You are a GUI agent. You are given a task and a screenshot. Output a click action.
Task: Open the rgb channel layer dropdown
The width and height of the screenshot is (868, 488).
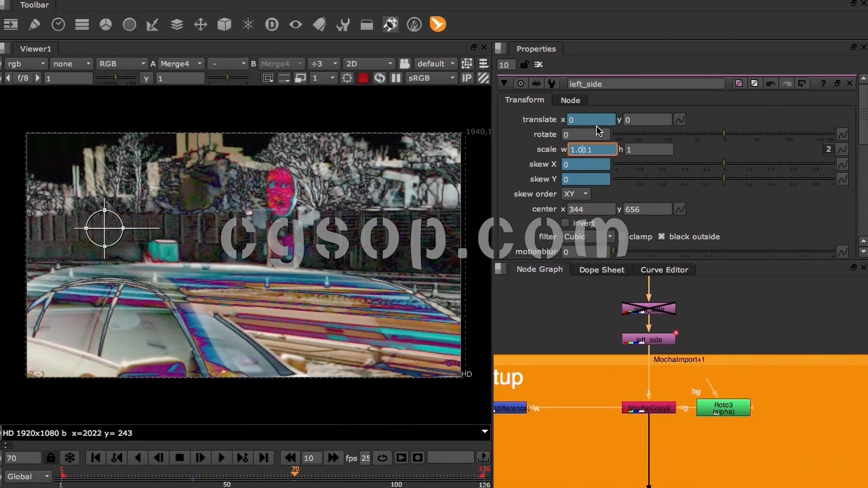[x=25, y=64]
